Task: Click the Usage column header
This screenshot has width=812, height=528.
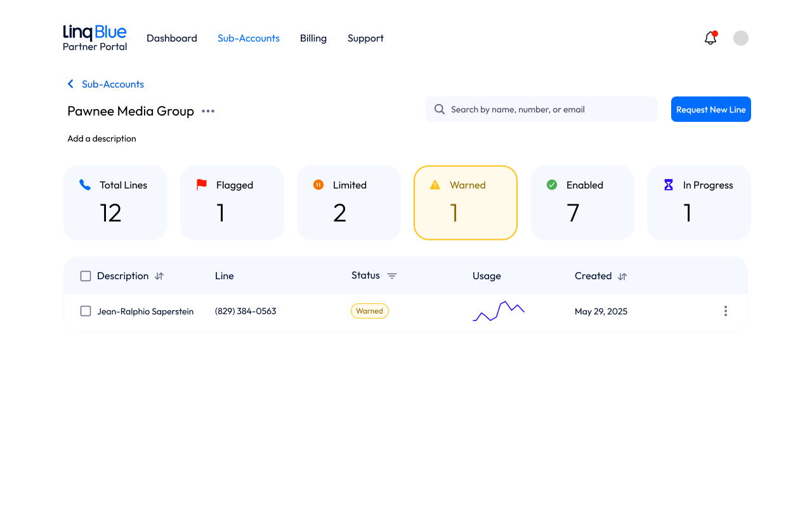Action: [x=487, y=276]
